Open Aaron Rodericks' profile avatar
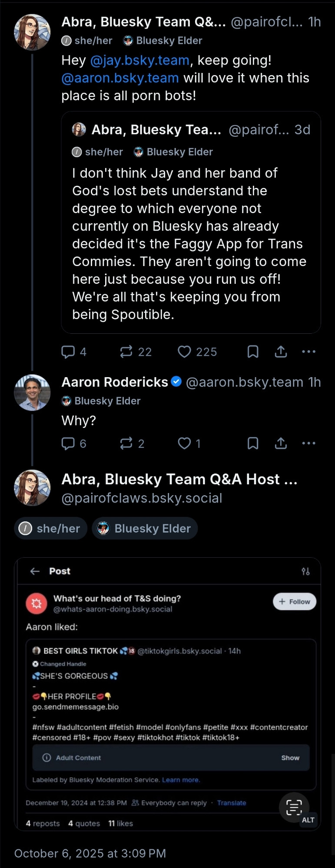335x868 pixels. [32, 392]
